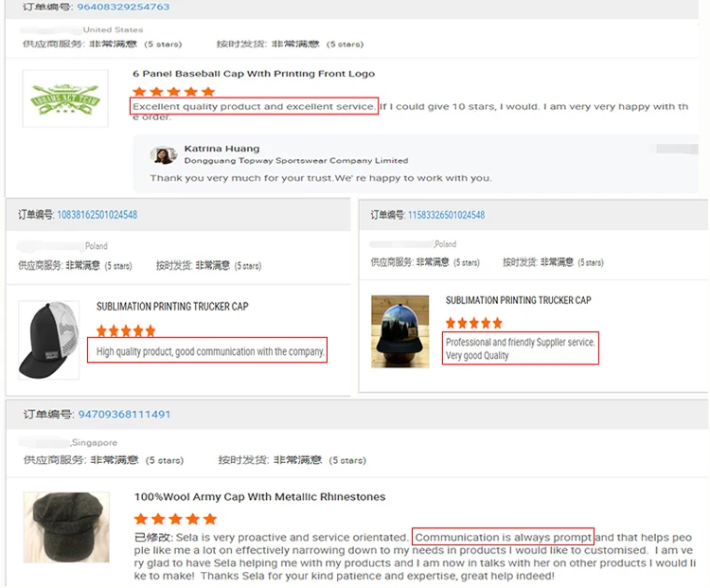Open order number 94709368111491 link
710x588 pixels.
[x=124, y=414]
